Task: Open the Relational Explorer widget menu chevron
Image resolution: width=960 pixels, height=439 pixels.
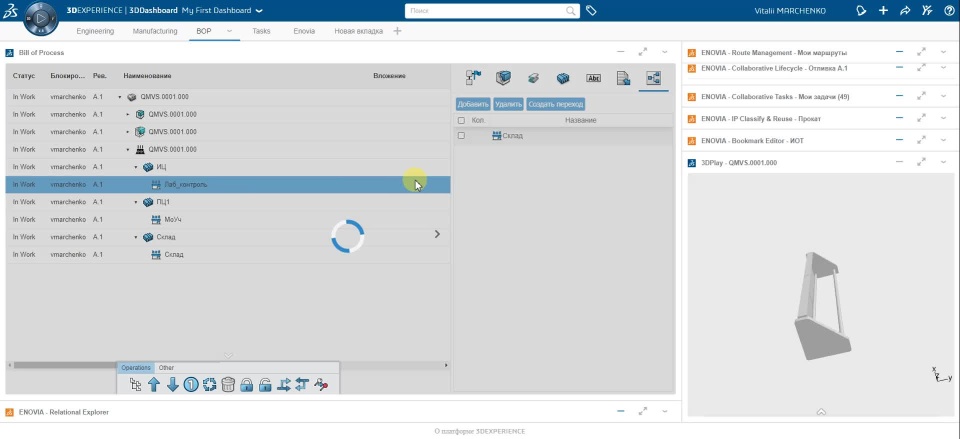Action: coord(665,412)
